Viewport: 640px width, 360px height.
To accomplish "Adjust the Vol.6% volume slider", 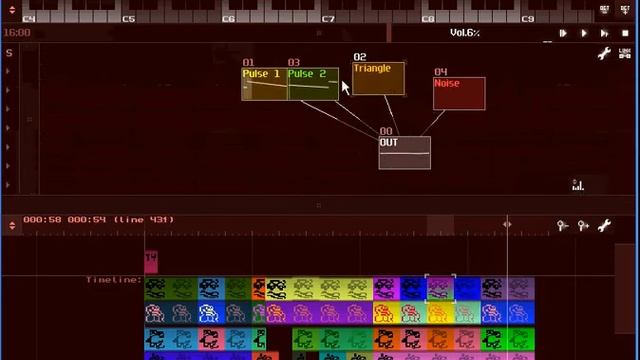I will 466,33.
